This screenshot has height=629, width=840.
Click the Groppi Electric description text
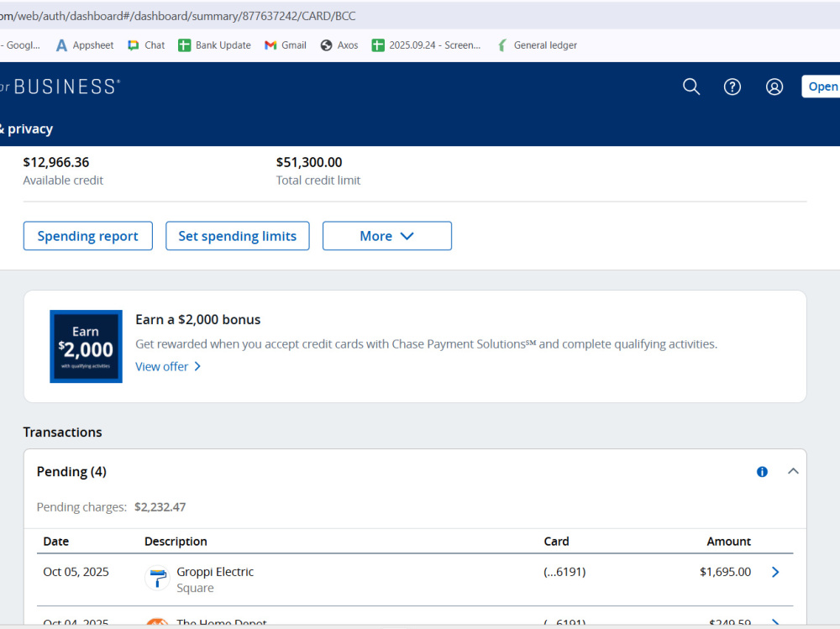tap(215, 572)
